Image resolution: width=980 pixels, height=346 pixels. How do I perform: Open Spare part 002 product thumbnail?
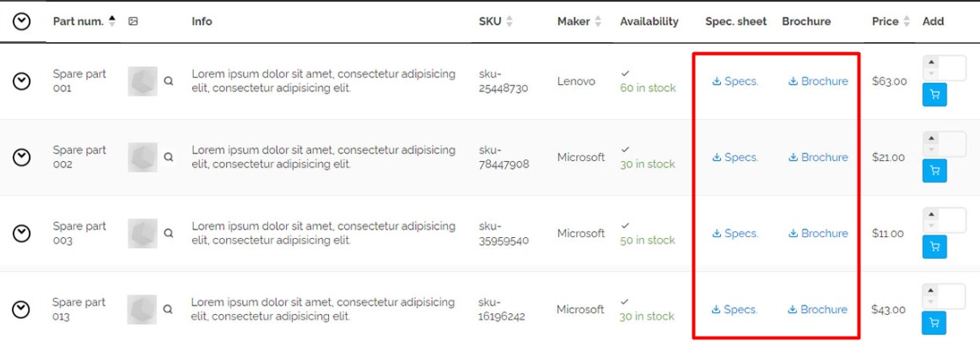click(x=143, y=158)
